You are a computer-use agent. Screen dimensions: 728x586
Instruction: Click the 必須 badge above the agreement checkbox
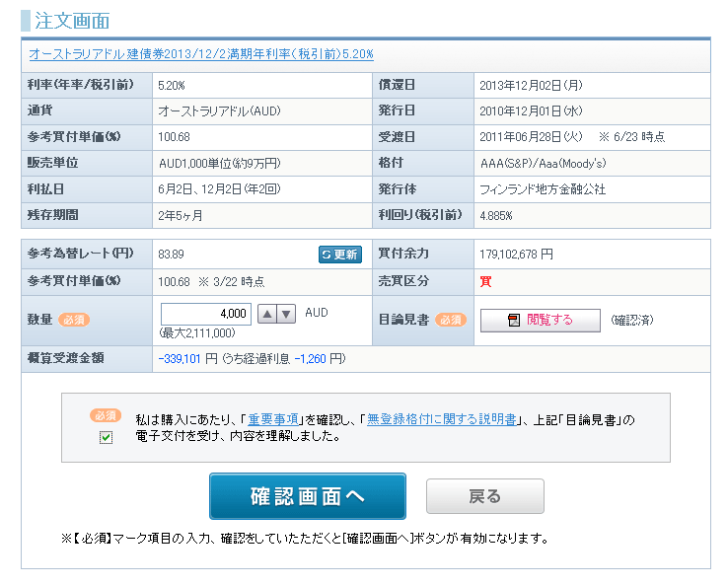[x=106, y=415]
